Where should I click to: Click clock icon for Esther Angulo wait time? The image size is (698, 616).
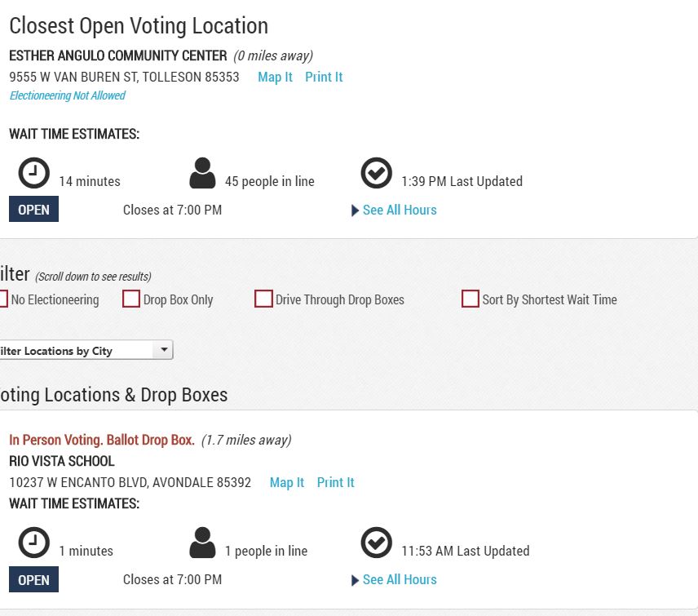point(33,173)
